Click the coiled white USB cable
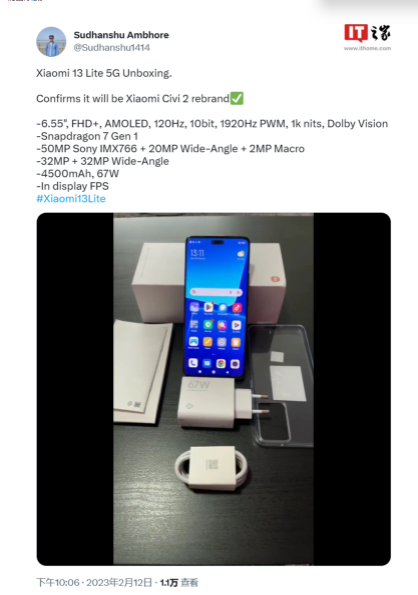 pos(212,468)
